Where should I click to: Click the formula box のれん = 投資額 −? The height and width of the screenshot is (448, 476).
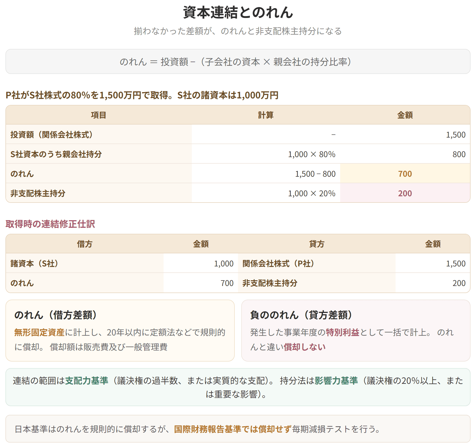click(238, 62)
